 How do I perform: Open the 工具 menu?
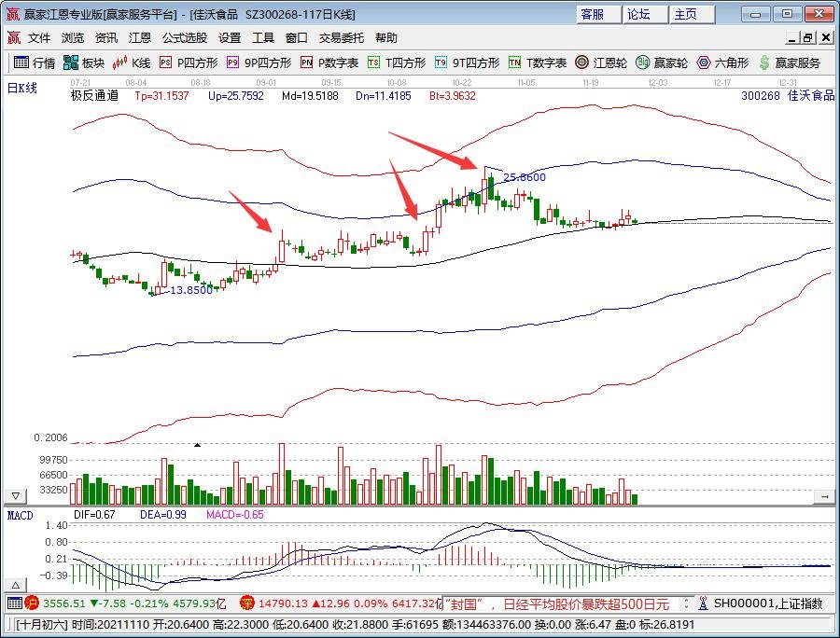click(x=263, y=38)
